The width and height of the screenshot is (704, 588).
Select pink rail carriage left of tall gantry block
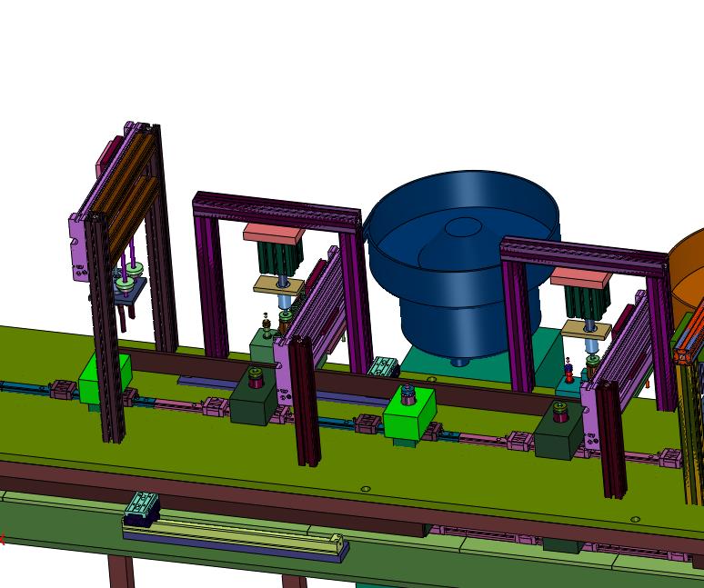tap(64, 389)
